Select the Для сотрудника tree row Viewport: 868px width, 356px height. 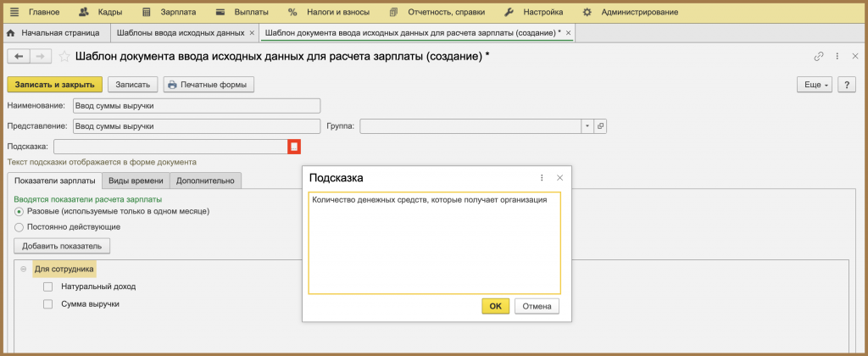[64, 269]
